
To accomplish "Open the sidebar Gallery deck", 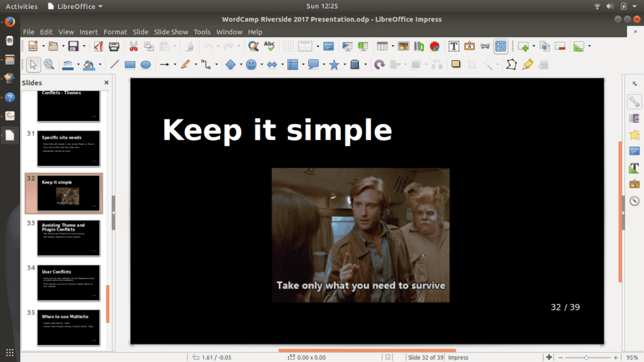I will pyautogui.click(x=635, y=184).
